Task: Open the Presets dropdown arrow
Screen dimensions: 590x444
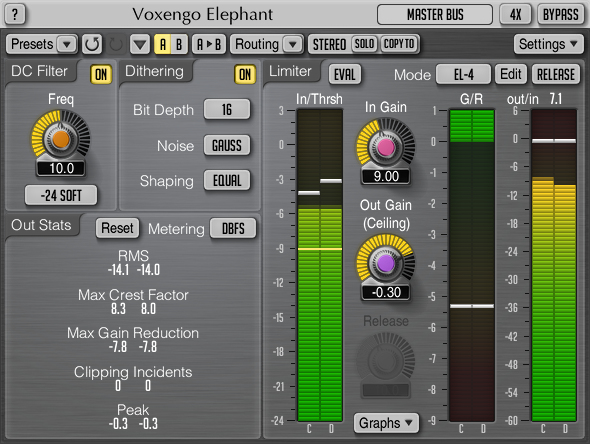Action: click(x=67, y=44)
